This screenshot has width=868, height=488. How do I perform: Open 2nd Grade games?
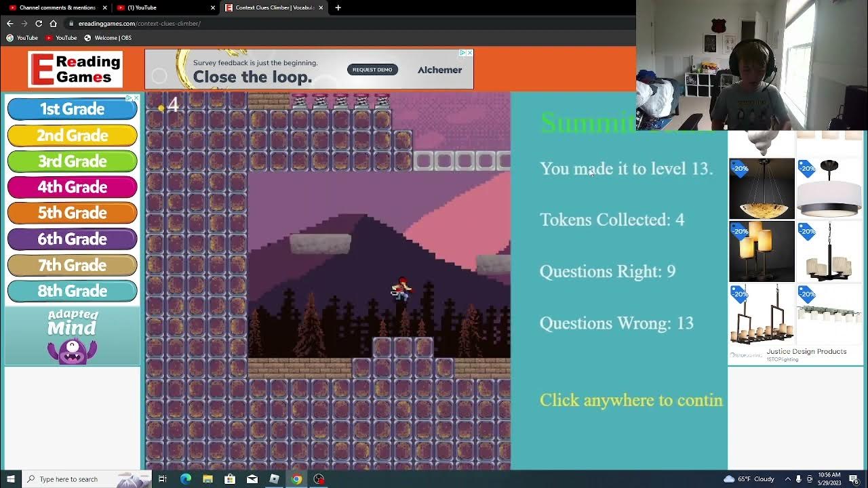click(x=72, y=135)
